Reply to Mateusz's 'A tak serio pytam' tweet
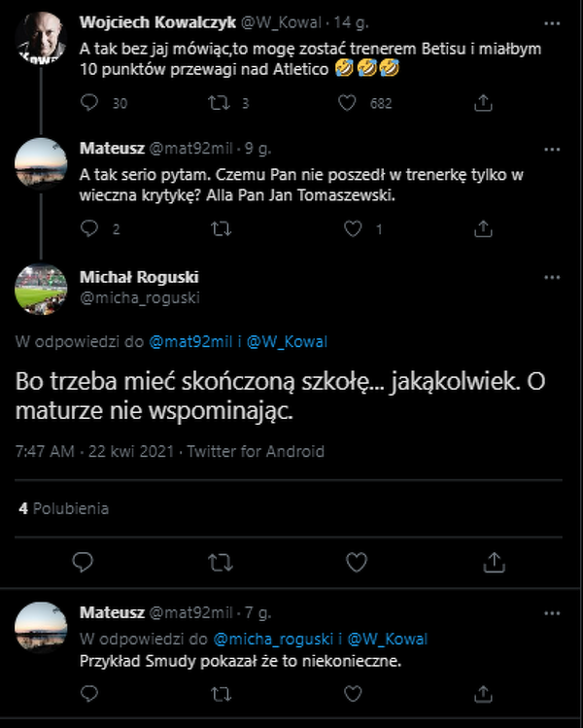Viewport: 583px width, 728px height. coord(89,229)
